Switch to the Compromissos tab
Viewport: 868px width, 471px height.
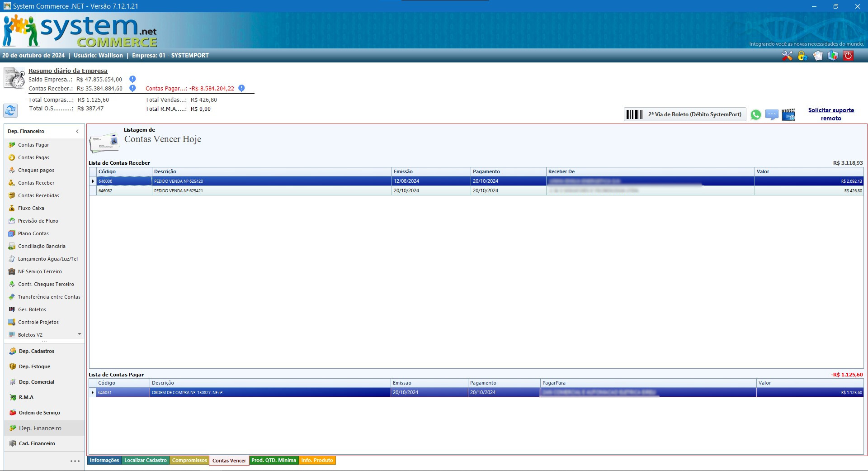coord(189,461)
